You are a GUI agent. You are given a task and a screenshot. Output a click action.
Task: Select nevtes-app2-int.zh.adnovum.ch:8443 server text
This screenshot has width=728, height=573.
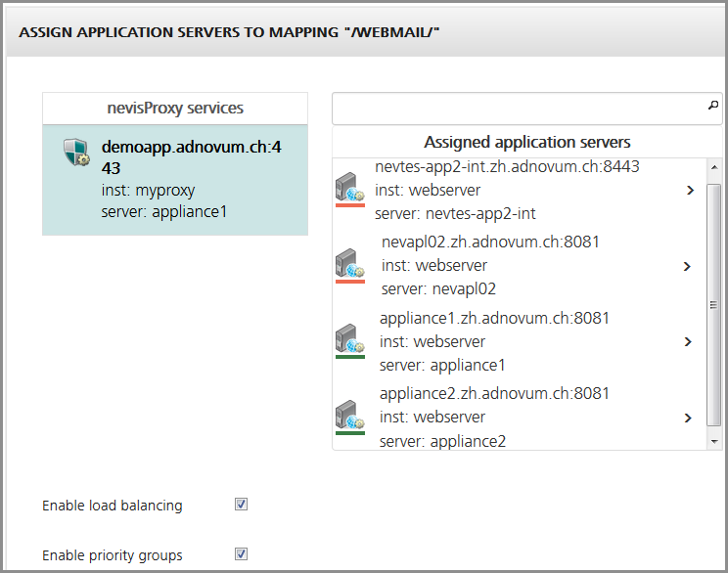point(507,166)
